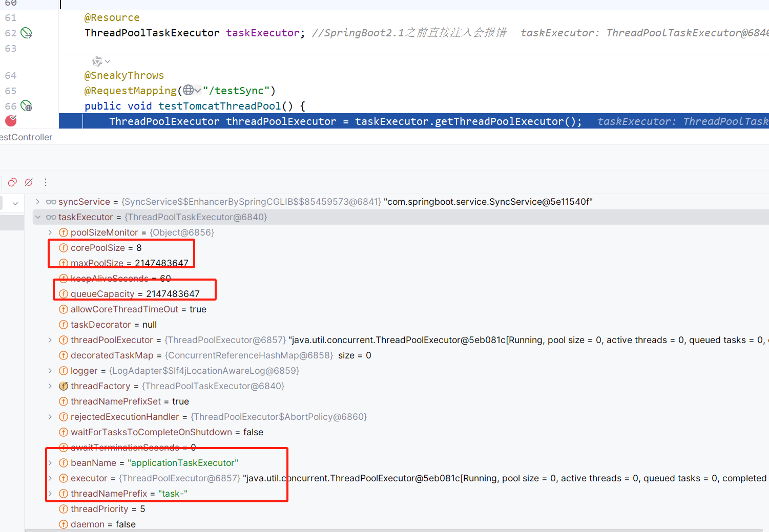Select the field icon next to queueCapacity
Screen dimensions: 769x532
[x=64, y=293]
